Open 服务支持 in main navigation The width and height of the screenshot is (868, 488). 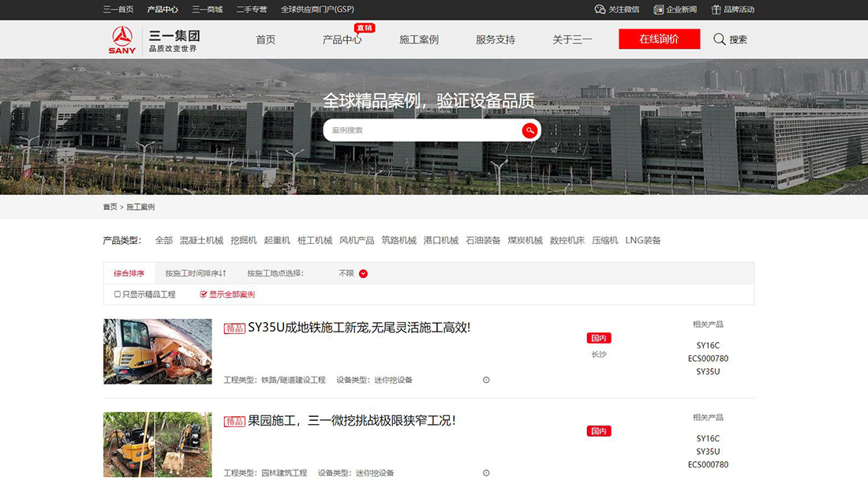pyautogui.click(x=496, y=40)
